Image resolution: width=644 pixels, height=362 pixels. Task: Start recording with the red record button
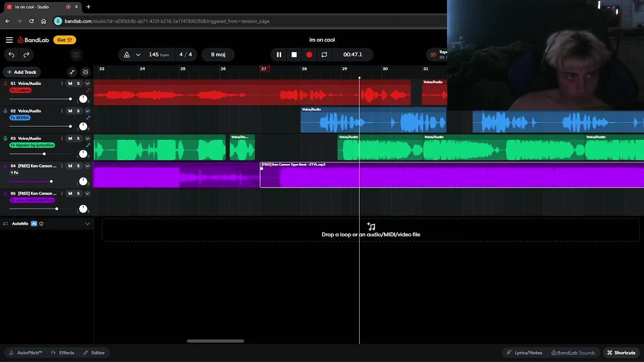click(x=309, y=54)
